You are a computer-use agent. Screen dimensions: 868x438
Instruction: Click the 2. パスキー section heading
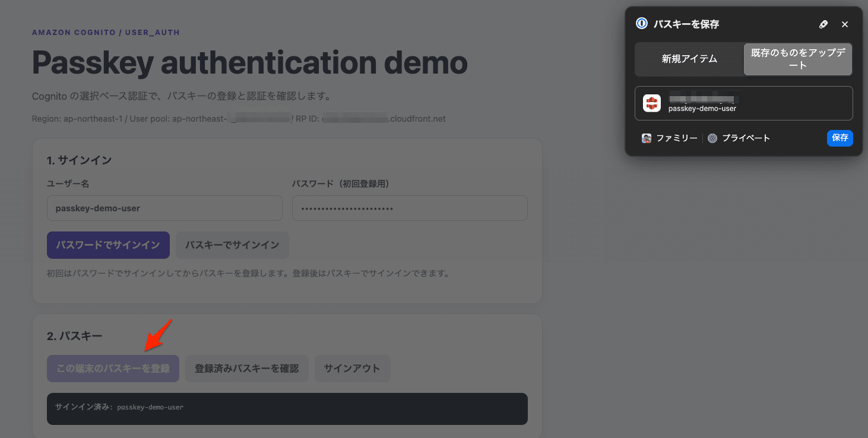(x=75, y=337)
